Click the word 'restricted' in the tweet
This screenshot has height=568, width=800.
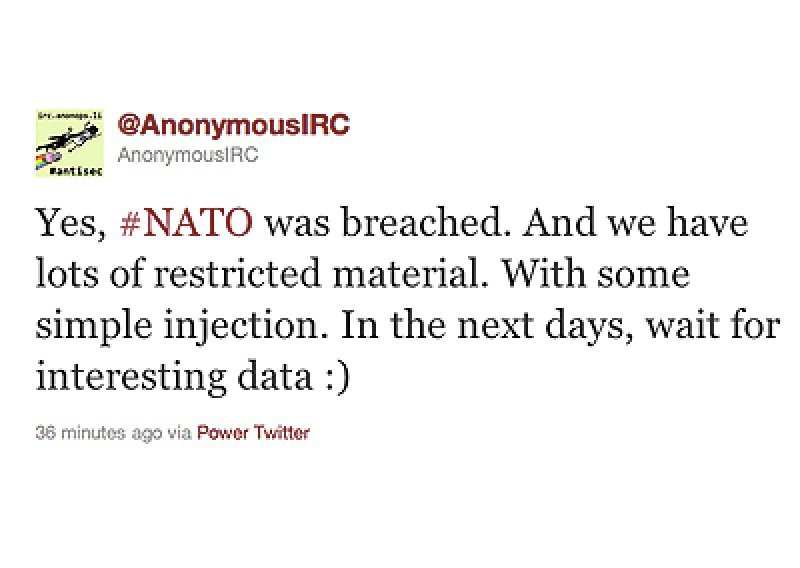coord(237,273)
